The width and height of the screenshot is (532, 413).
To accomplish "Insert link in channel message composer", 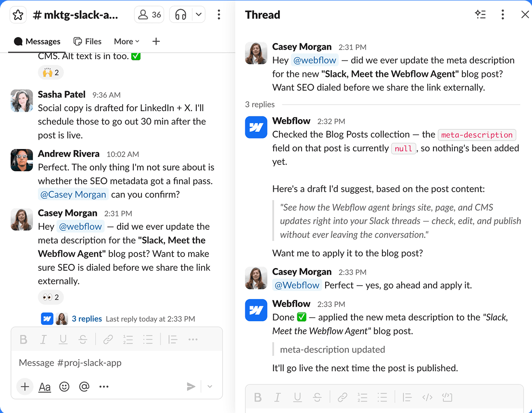I will [x=108, y=339].
